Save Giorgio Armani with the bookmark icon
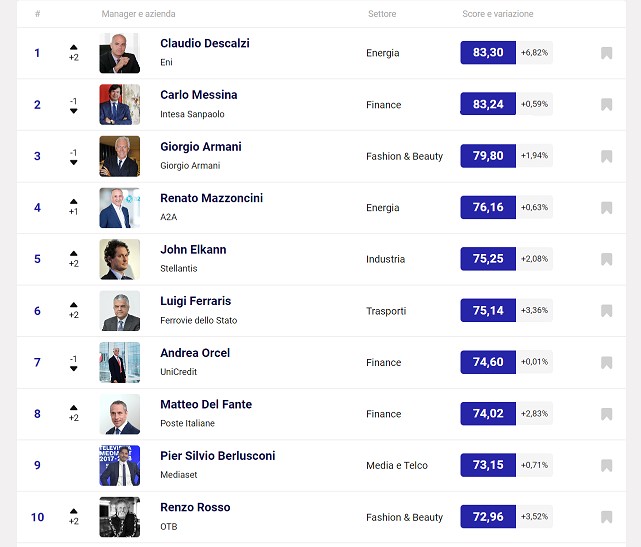This screenshot has height=547, width=641. tap(606, 156)
